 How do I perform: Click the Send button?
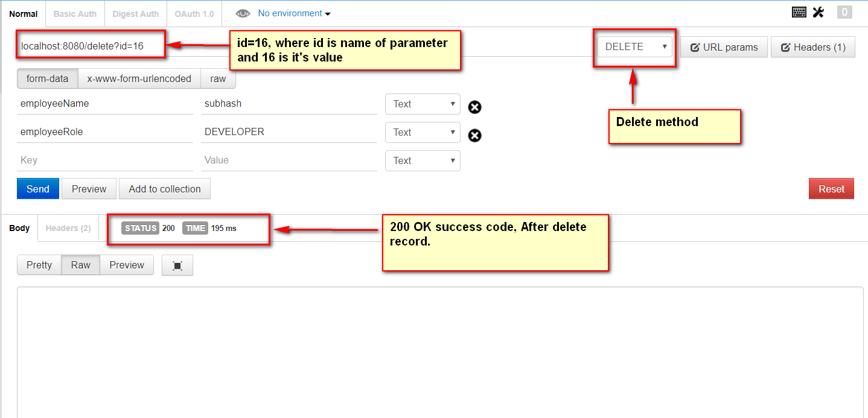tap(37, 188)
